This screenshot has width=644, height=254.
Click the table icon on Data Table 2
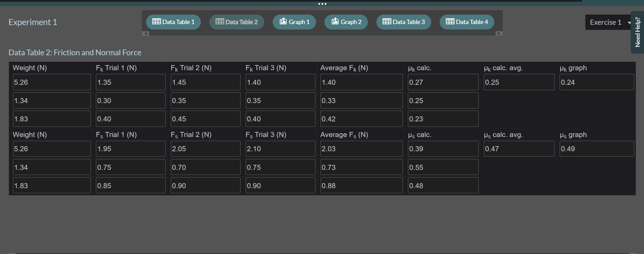pos(220,22)
